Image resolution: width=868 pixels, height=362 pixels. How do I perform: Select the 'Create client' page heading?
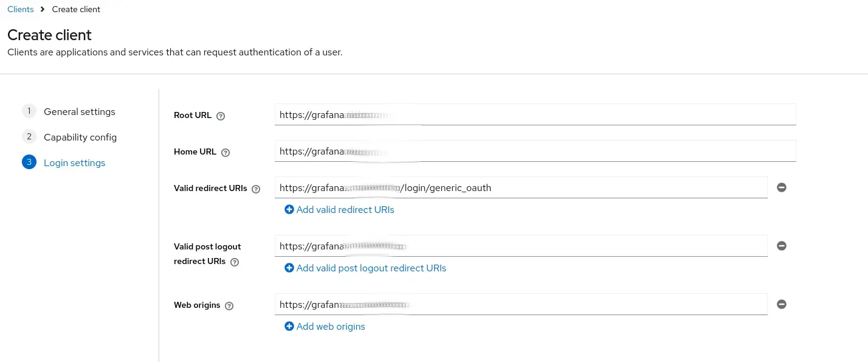[49, 35]
